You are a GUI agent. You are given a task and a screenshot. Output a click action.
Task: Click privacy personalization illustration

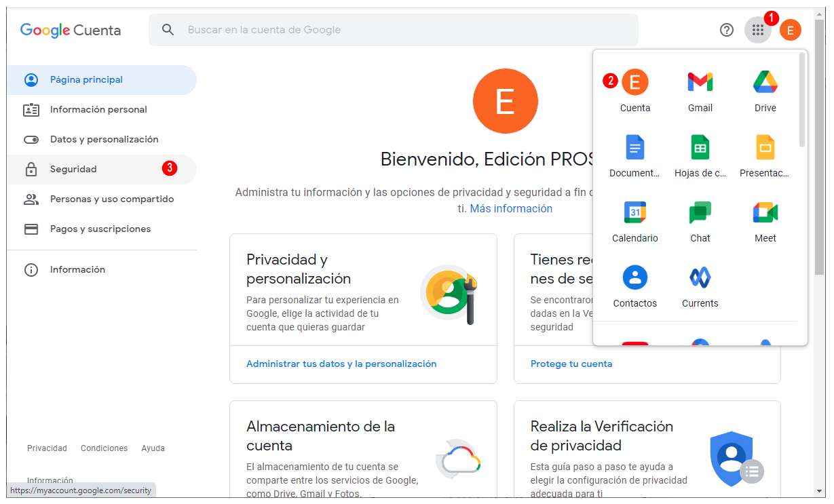pos(449,294)
